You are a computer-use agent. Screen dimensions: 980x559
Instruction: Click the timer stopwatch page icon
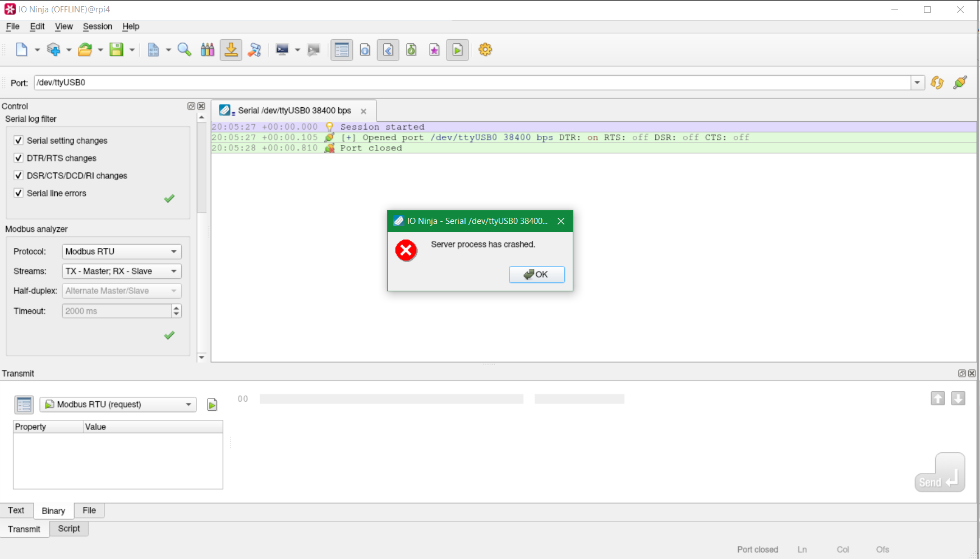pyautogui.click(x=412, y=50)
